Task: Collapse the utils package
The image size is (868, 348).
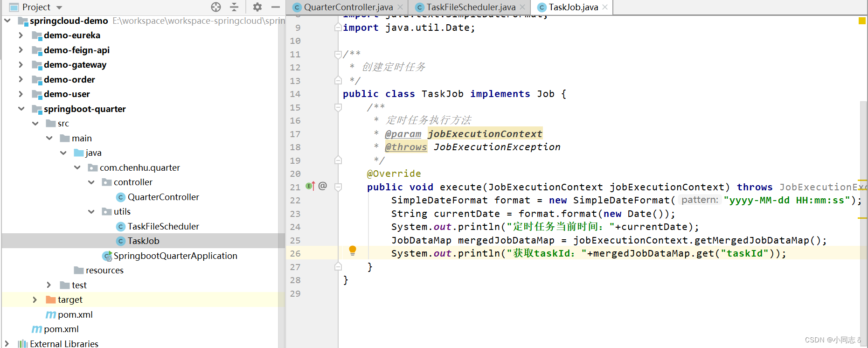Action: click(91, 211)
